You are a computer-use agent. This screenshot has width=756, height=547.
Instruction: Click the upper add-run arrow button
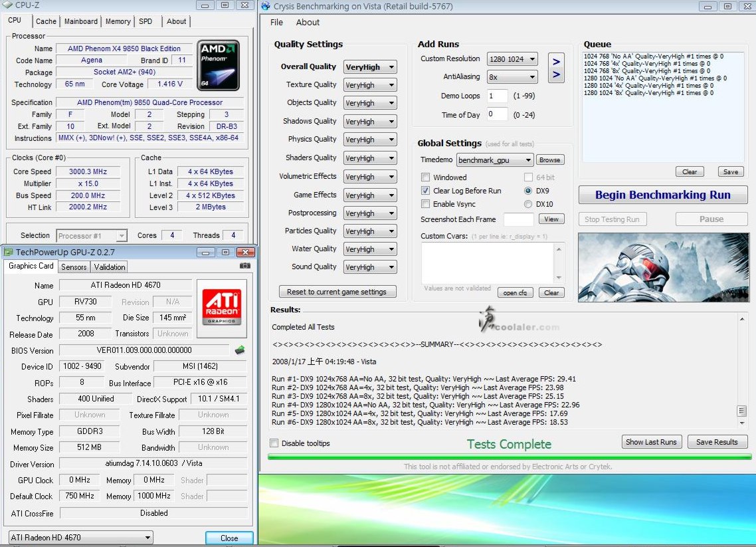click(x=556, y=62)
